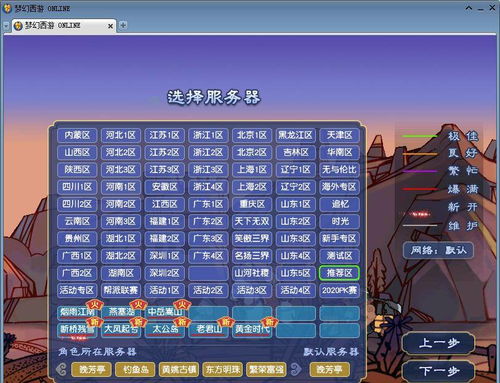
Task: Select 北京1区 server region
Action: [252, 135]
